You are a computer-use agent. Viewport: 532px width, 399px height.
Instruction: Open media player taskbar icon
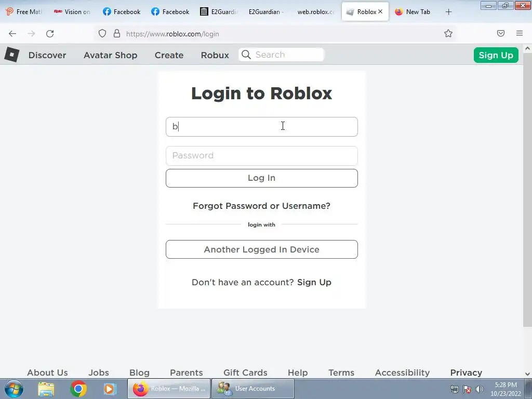pos(110,389)
